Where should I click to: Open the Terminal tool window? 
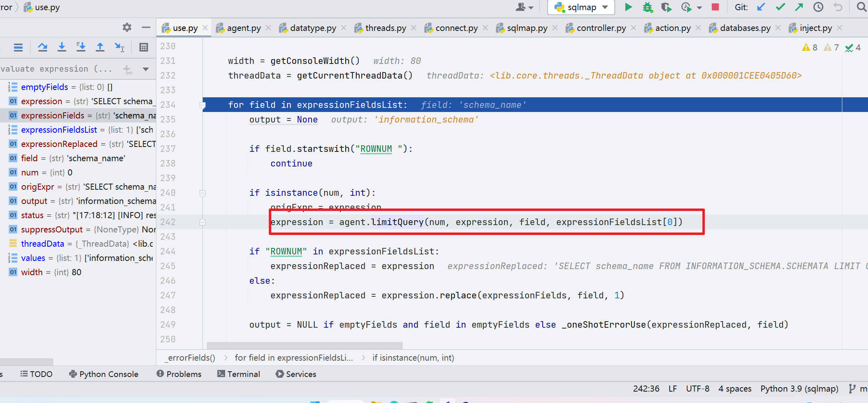coord(239,374)
